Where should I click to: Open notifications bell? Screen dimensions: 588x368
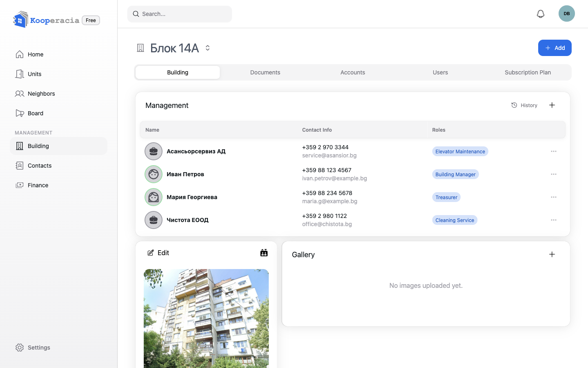point(541,14)
